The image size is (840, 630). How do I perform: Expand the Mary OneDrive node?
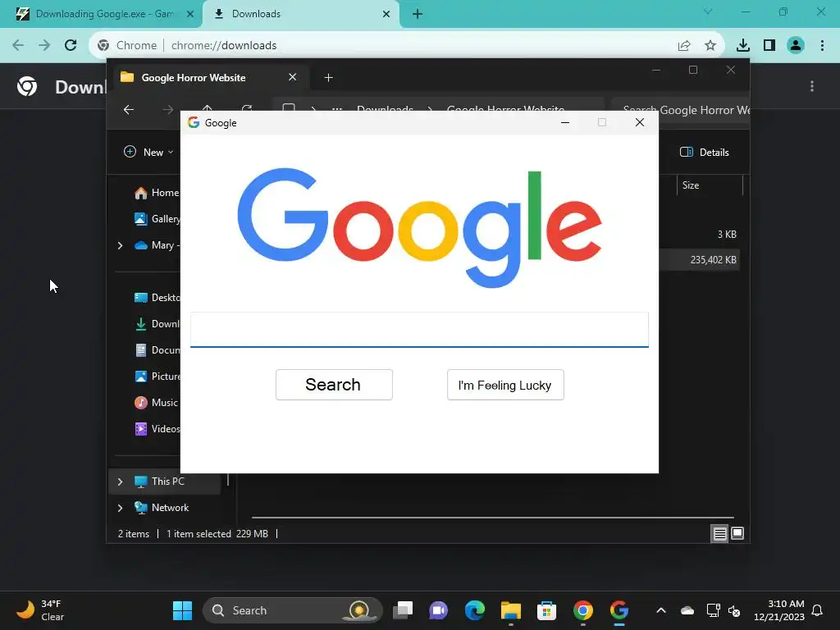120,245
